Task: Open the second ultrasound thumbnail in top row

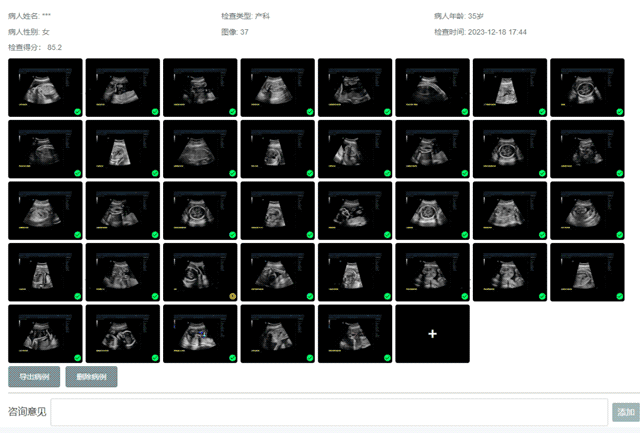Action: [122, 87]
